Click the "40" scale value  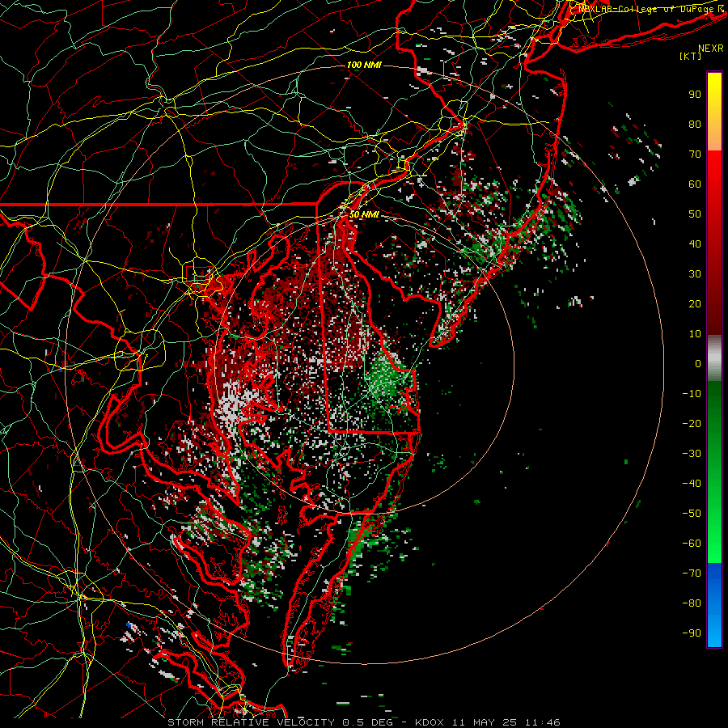point(695,244)
